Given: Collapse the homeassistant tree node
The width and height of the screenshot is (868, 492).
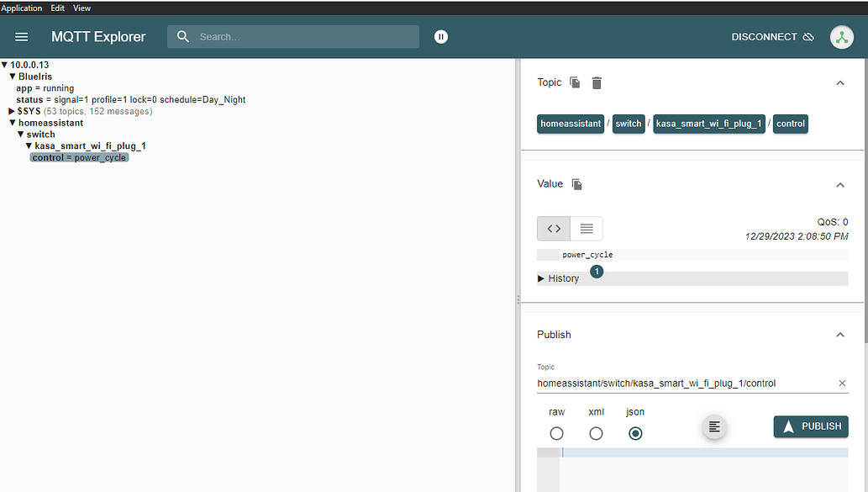Looking at the screenshot, I should tap(12, 123).
